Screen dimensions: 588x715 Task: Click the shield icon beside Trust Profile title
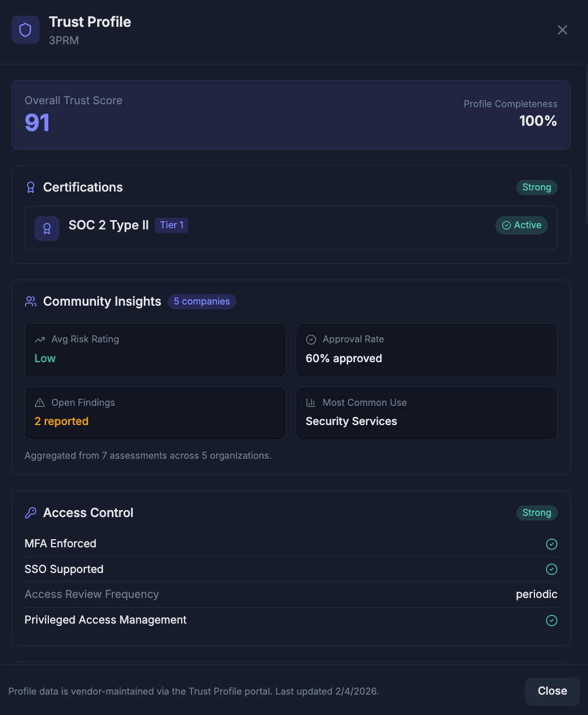pos(26,30)
